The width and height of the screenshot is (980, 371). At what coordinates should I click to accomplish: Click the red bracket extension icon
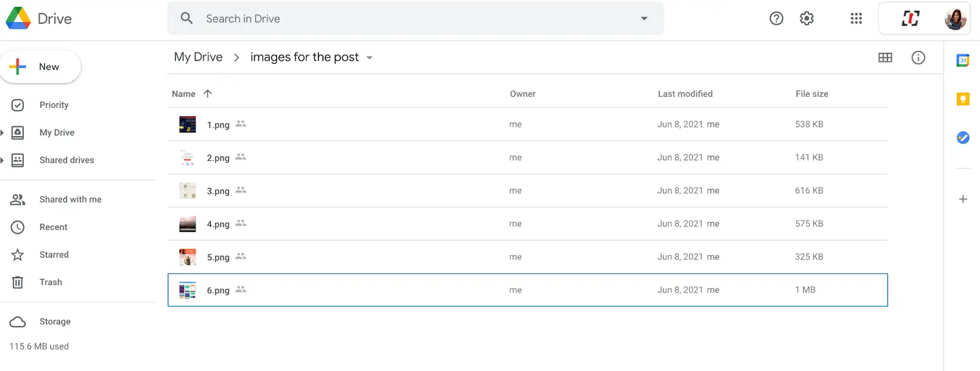(910, 18)
